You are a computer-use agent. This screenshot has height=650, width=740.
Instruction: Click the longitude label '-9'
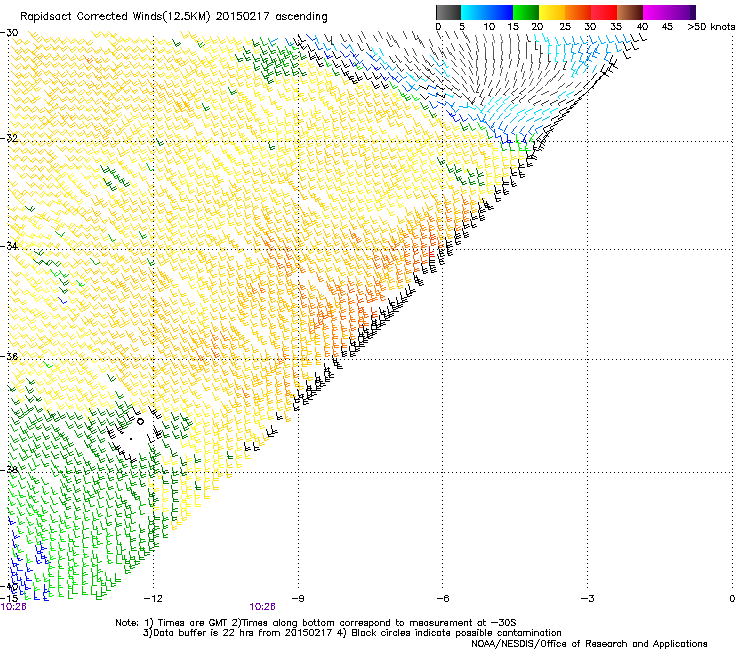point(298,599)
